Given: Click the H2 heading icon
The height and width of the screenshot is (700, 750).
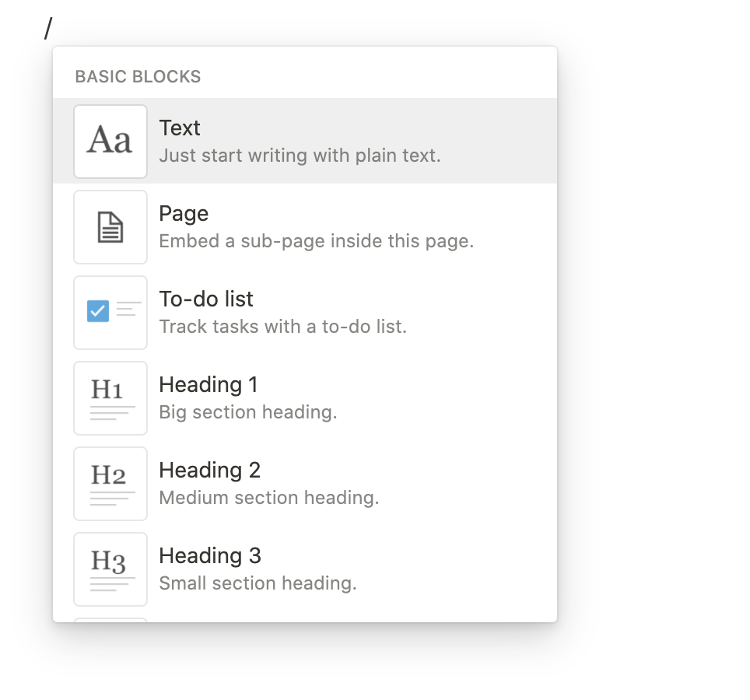Looking at the screenshot, I should pos(110,484).
